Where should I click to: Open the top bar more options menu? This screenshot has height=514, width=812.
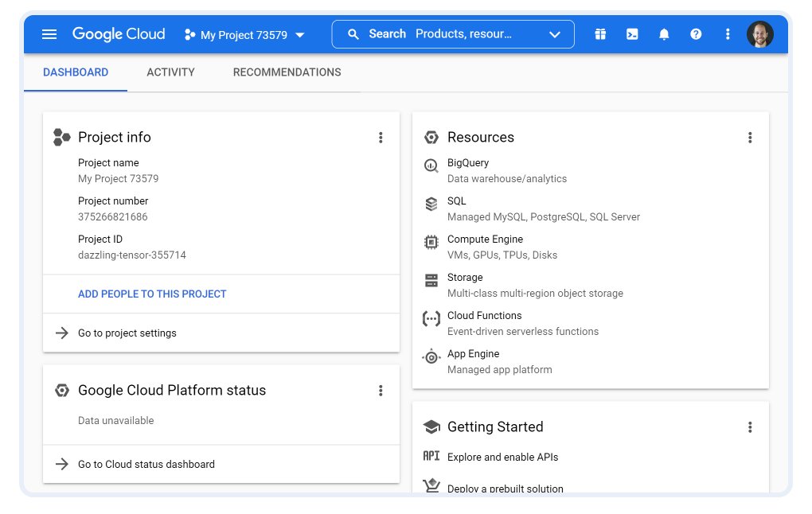[x=728, y=34]
